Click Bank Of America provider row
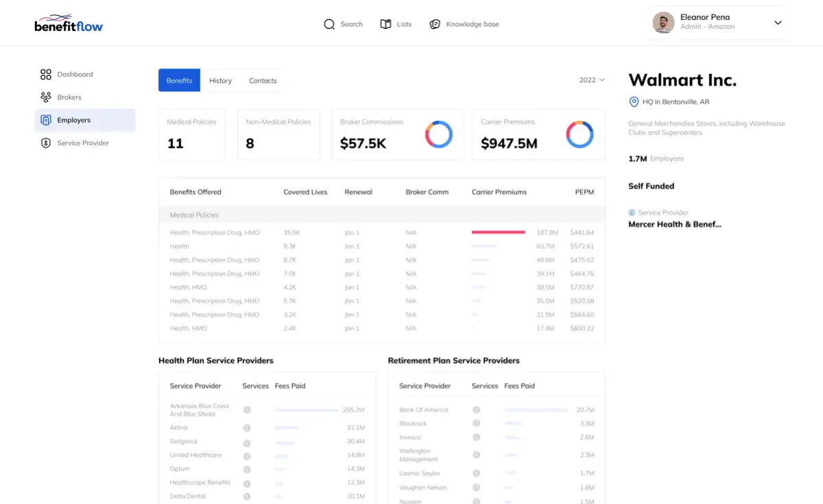This screenshot has height=504, width=823. coord(497,410)
